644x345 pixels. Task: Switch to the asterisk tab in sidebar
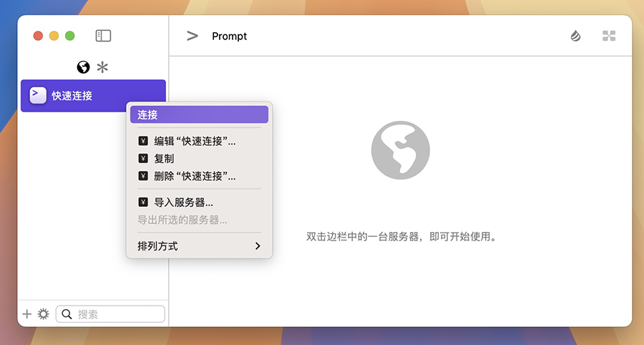(x=103, y=67)
